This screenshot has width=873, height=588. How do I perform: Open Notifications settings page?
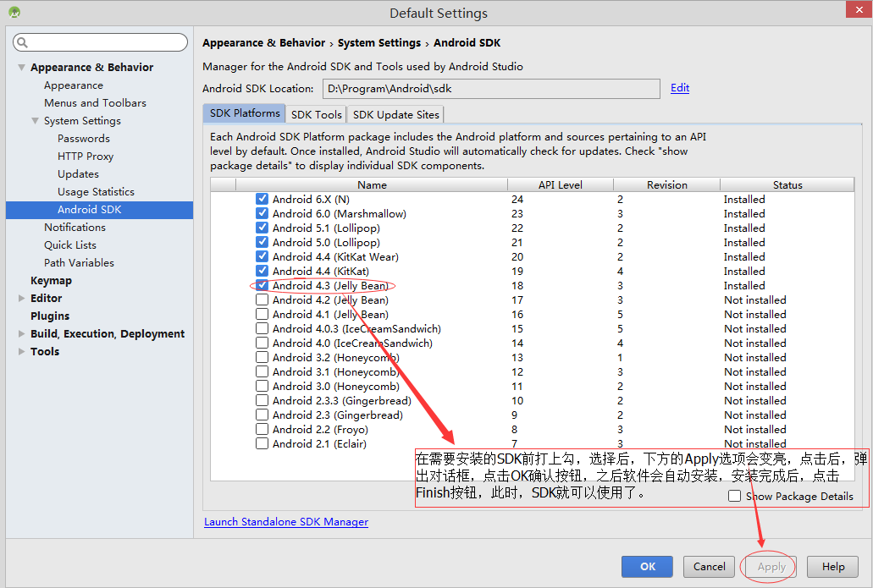tap(75, 228)
